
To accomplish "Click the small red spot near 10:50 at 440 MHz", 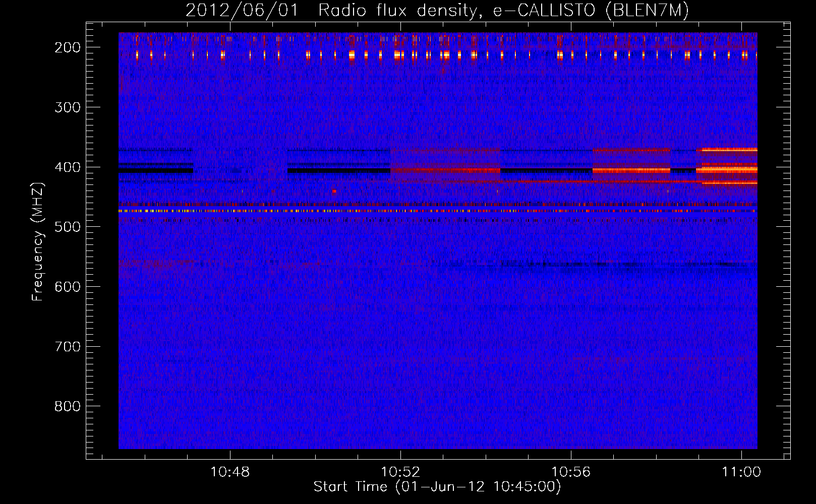I will point(334,191).
